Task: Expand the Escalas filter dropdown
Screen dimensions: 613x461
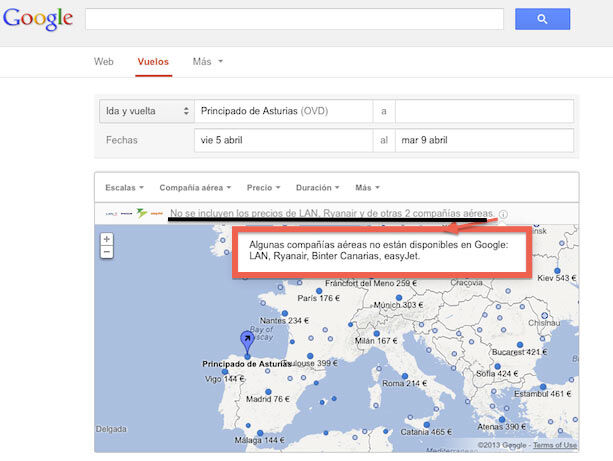Action: pos(124,188)
